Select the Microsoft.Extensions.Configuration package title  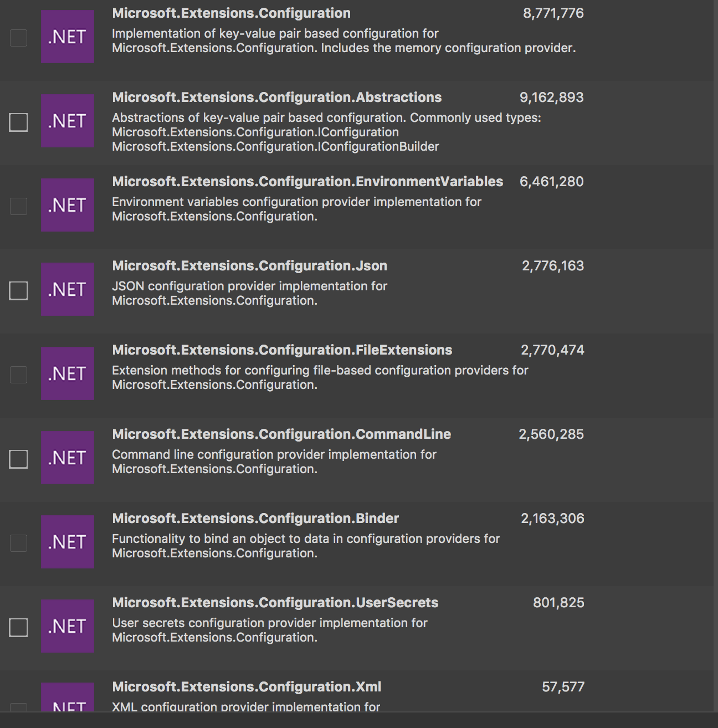point(231,13)
